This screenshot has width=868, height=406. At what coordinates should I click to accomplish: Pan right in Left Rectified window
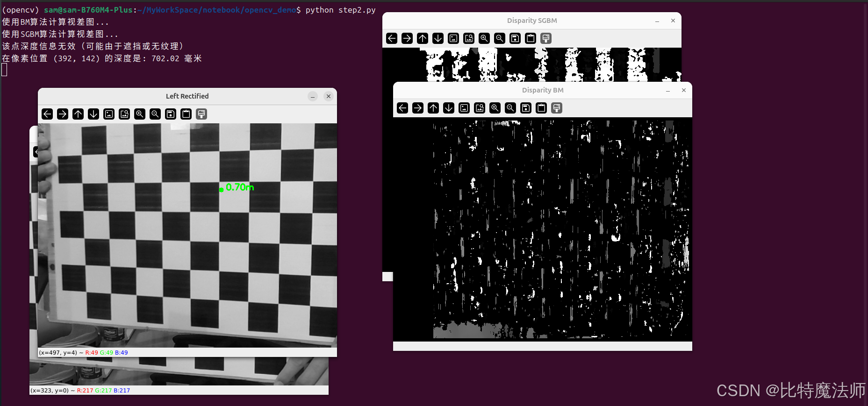tap(63, 114)
